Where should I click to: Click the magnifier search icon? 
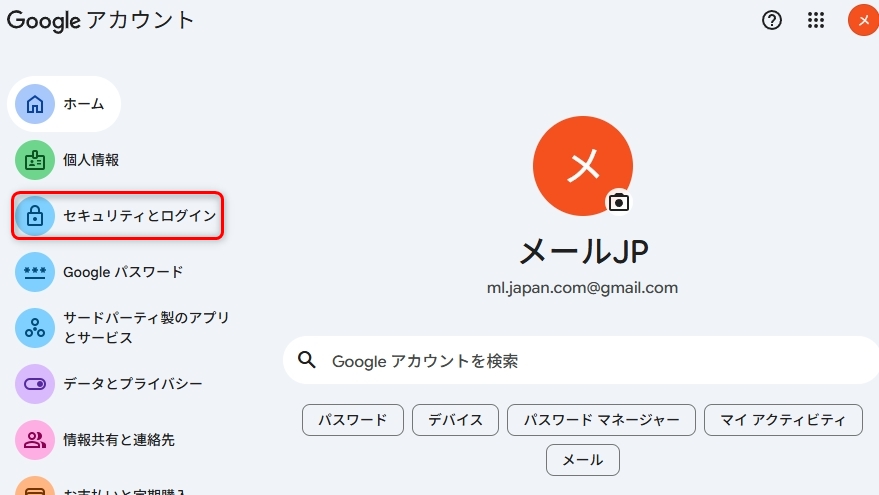tap(307, 360)
